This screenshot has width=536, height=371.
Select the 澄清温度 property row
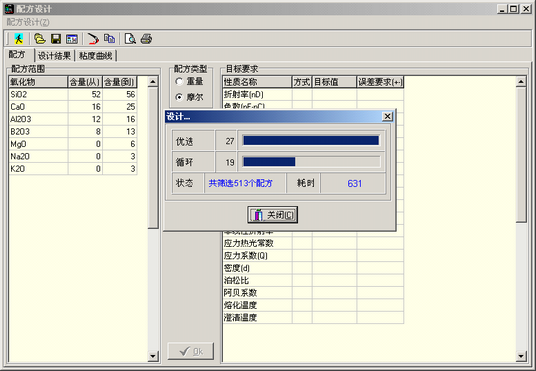tap(313, 317)
